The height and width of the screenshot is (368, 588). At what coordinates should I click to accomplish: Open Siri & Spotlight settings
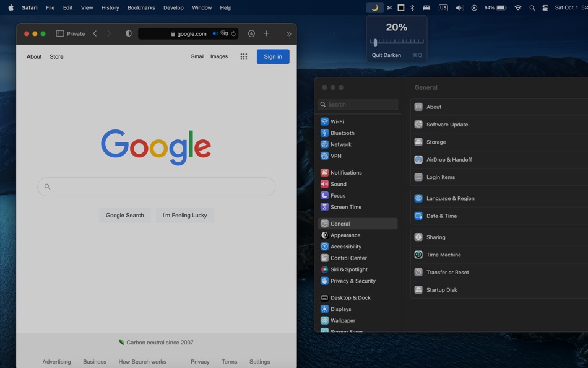[357, 269]
